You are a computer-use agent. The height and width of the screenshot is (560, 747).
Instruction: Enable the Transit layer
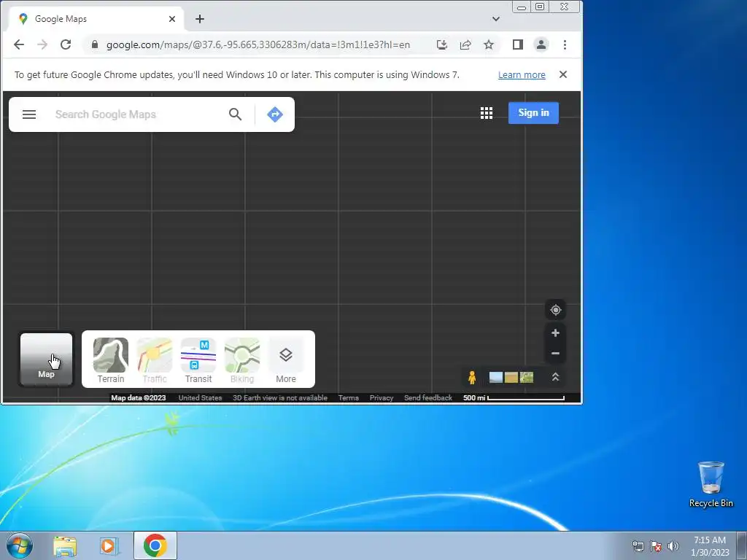198,360
